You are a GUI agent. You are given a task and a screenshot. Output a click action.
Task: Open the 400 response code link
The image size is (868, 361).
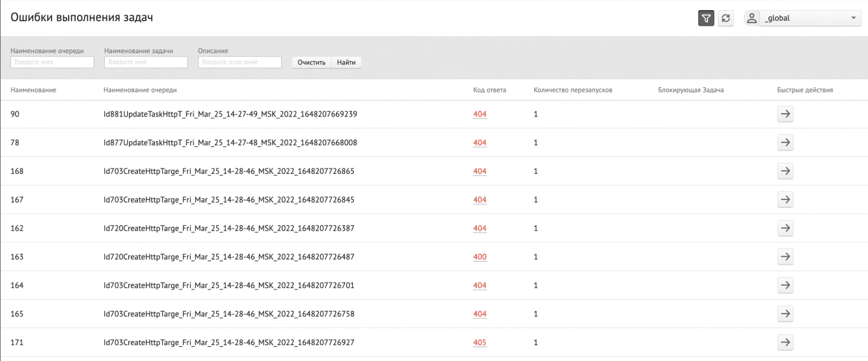480,257
